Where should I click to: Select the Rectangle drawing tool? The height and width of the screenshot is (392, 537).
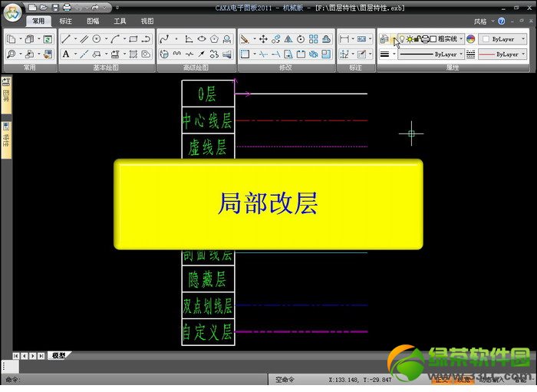[x=133, y=39]
